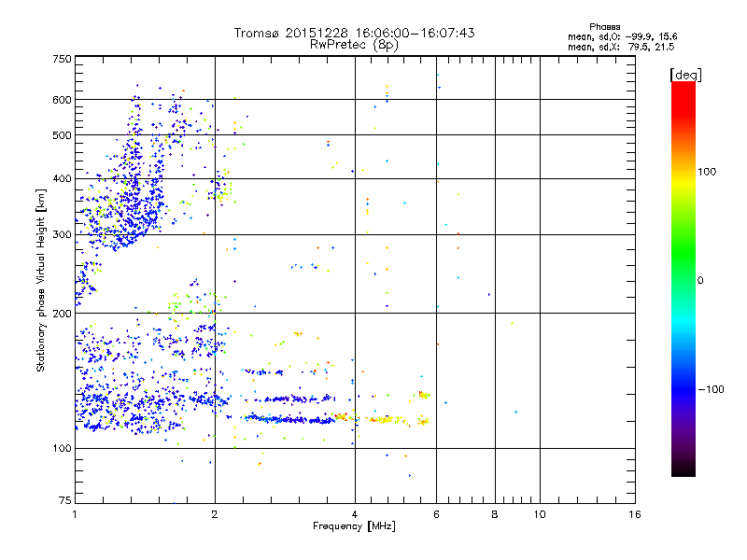Click the colorbar tick label '0'

tap(700, 281)
